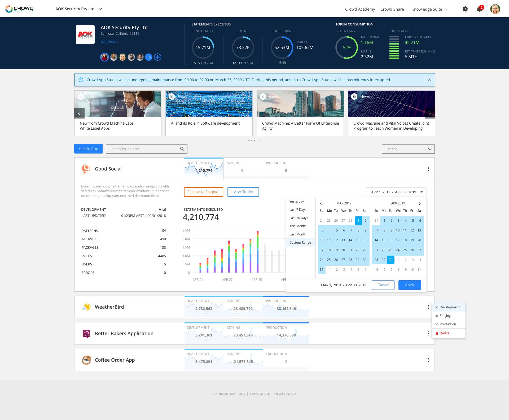The width and height of the screenshot is (509, 420).
Task: Open the settings gear icon
Action: click(x=465, y=9)
